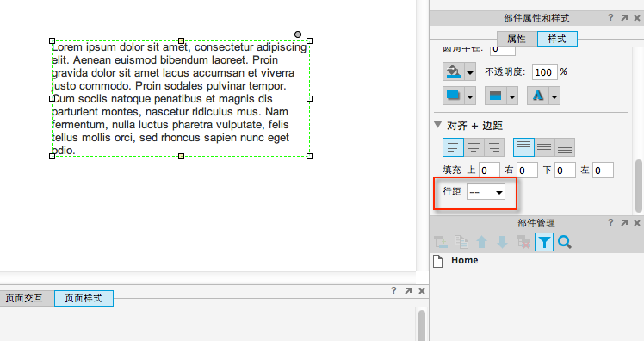The image size is (644, 341).
Task: Click the bottom padding (下) input field
Action: (565, 170)
